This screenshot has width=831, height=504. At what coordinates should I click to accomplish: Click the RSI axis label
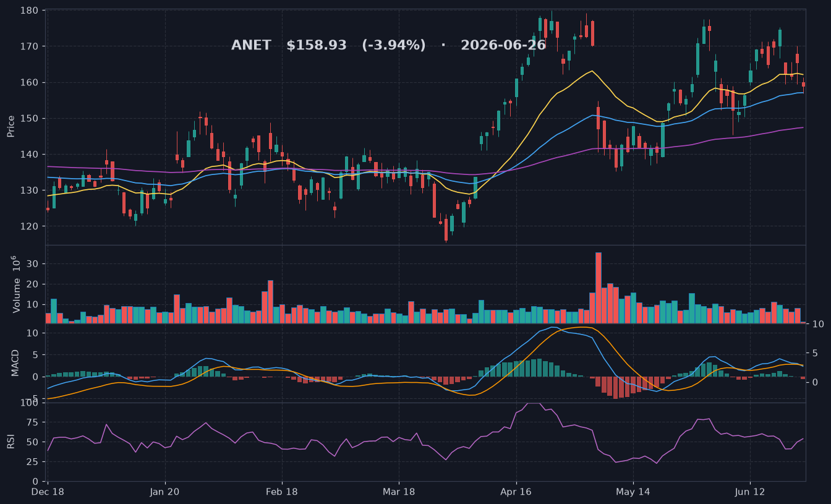[x=11, y=442]
